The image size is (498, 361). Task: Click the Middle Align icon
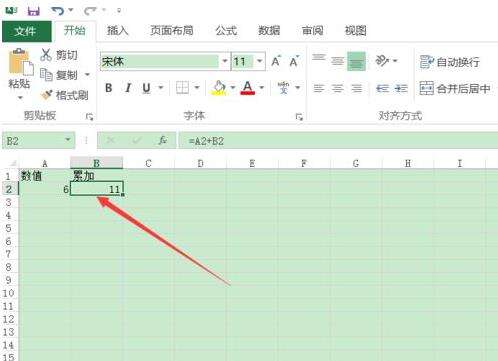pyautogui.click(x=337, y=61)
